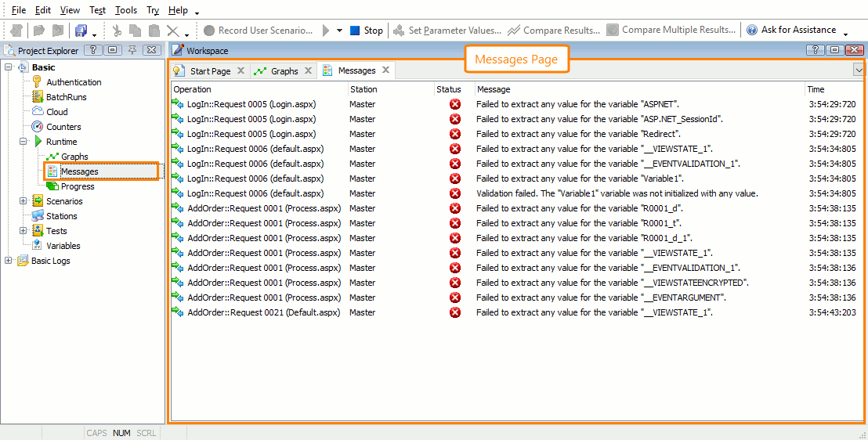Click the Stop button in toolbar

point(367,31)
